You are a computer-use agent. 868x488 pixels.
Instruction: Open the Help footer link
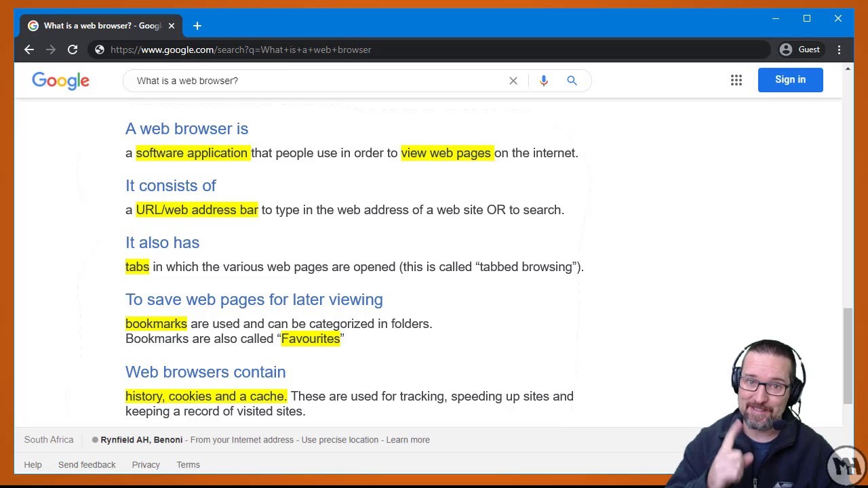(x=33, y=465)
